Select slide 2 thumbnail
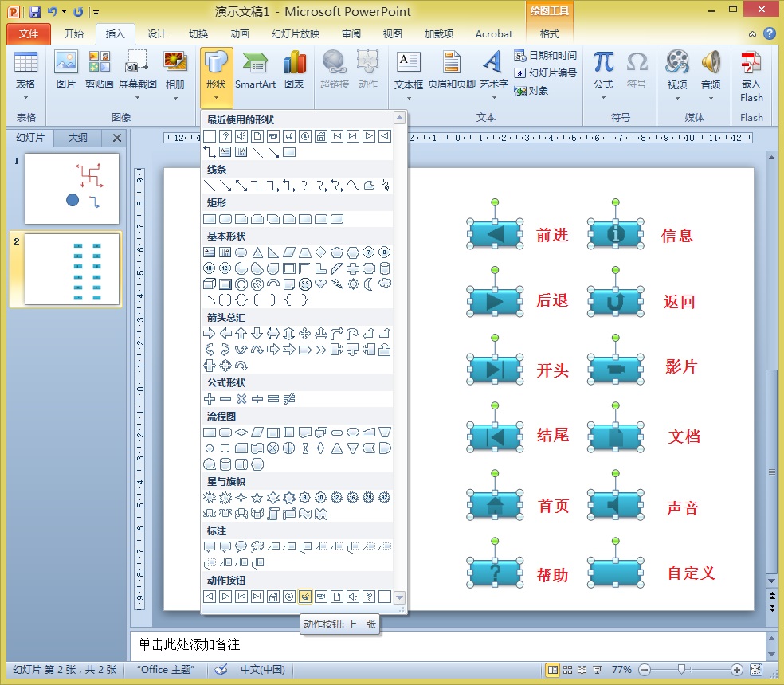 point(72,269)
